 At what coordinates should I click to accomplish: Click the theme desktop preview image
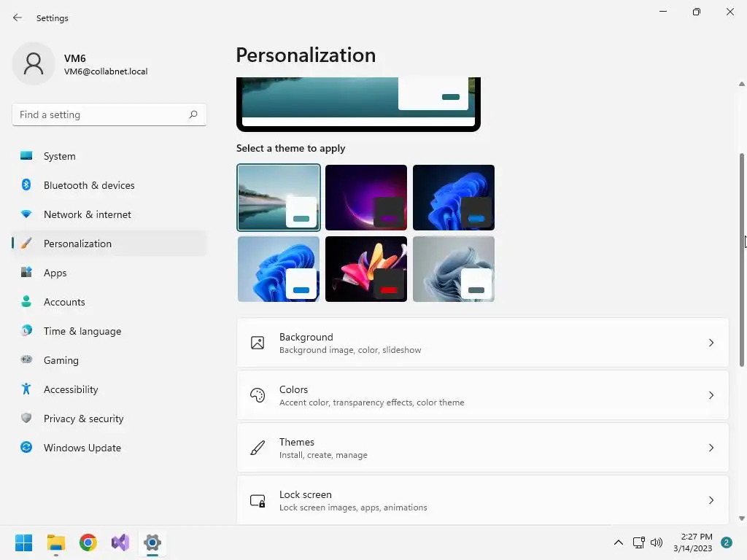[x=358, y=104]
